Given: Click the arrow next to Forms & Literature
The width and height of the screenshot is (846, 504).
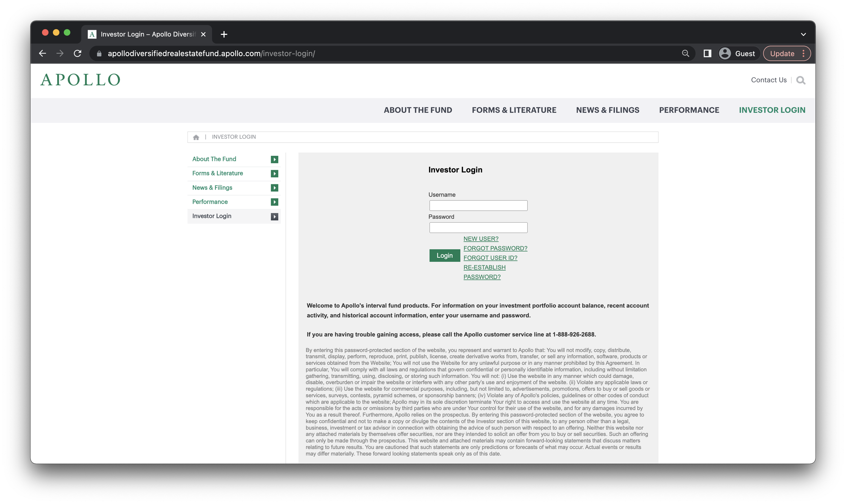Looking at the screenshot, I should tap(274, 174).
